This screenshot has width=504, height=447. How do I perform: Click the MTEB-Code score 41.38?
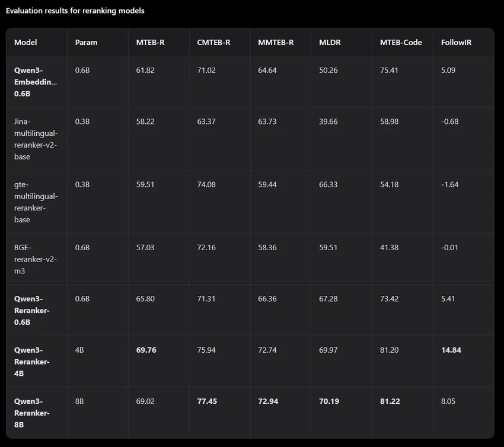pos(389,247)
